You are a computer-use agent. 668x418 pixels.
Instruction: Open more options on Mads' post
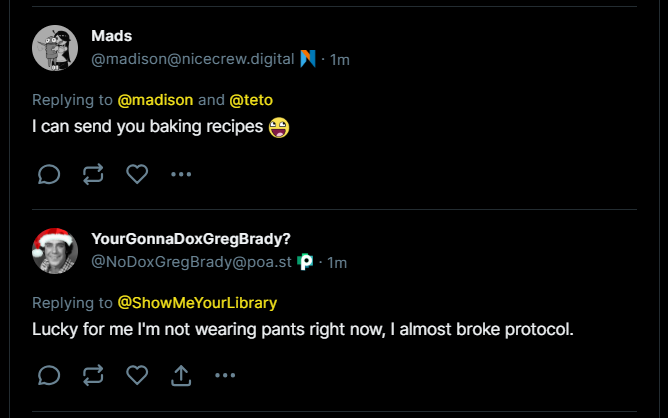(181, 174)
